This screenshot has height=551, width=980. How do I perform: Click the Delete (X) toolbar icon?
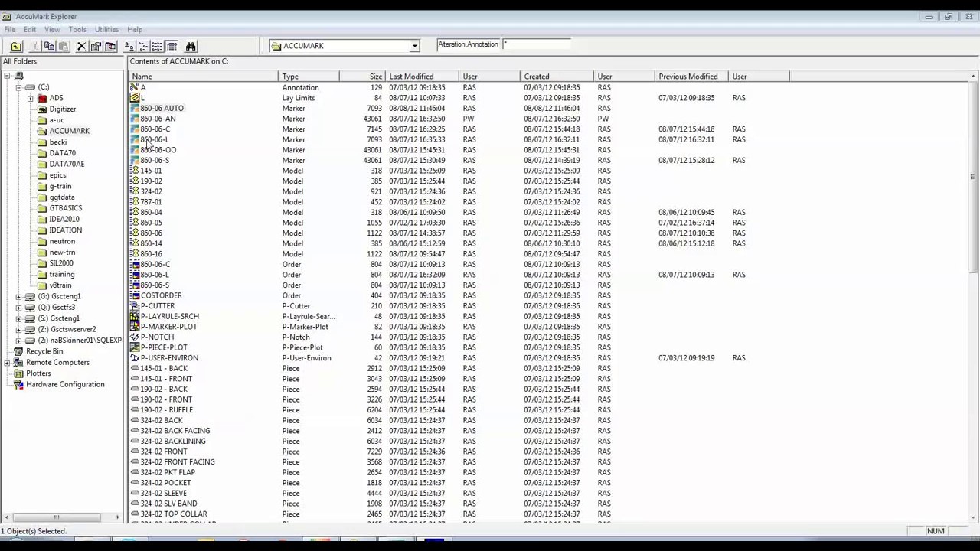(x=81, y=47)
